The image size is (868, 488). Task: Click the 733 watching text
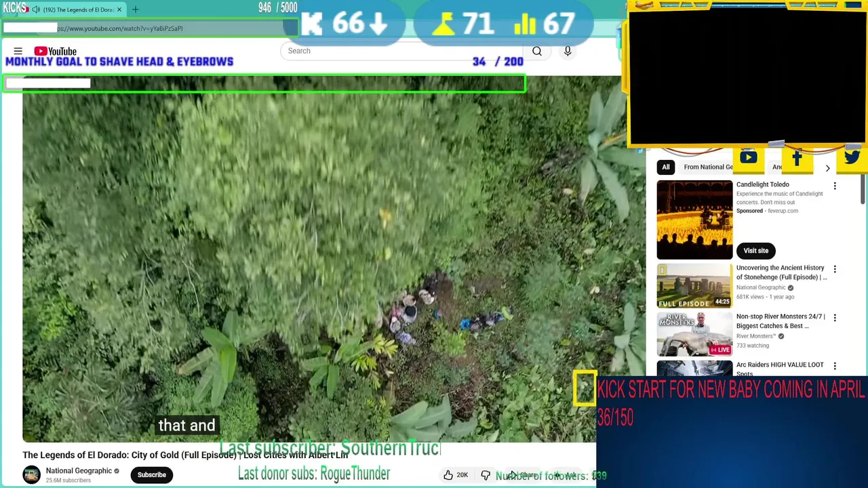pos(753,346)
